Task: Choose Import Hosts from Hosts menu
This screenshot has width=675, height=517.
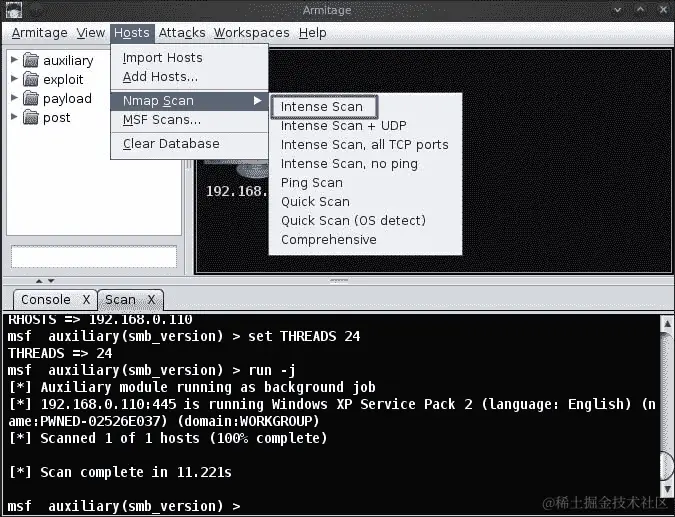Action: pyautogui.click(x=189, y=58)
